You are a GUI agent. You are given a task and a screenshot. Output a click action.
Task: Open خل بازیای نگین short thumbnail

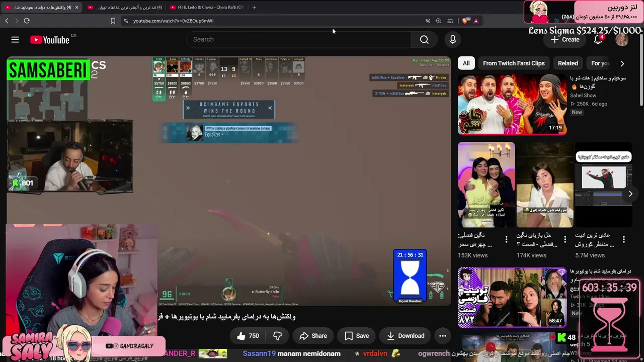tap(545, 185)
